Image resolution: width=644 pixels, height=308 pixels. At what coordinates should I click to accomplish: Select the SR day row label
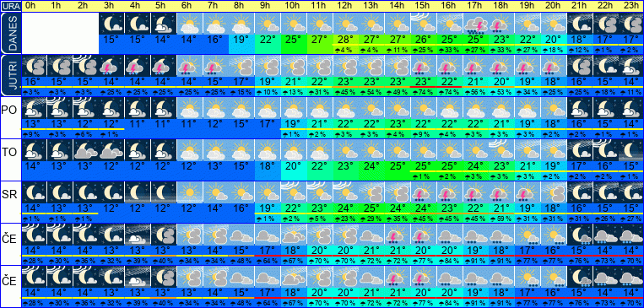9,195
